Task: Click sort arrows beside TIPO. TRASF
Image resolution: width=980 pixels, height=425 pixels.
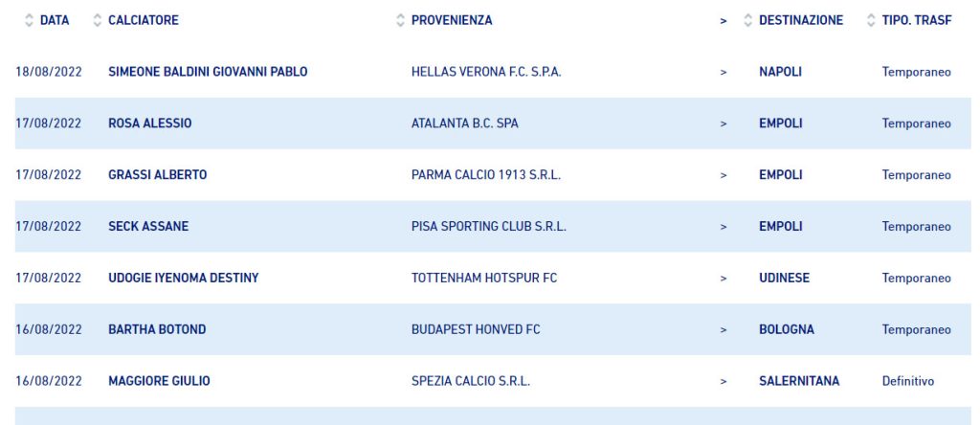Action: click(x=871, y=21)
